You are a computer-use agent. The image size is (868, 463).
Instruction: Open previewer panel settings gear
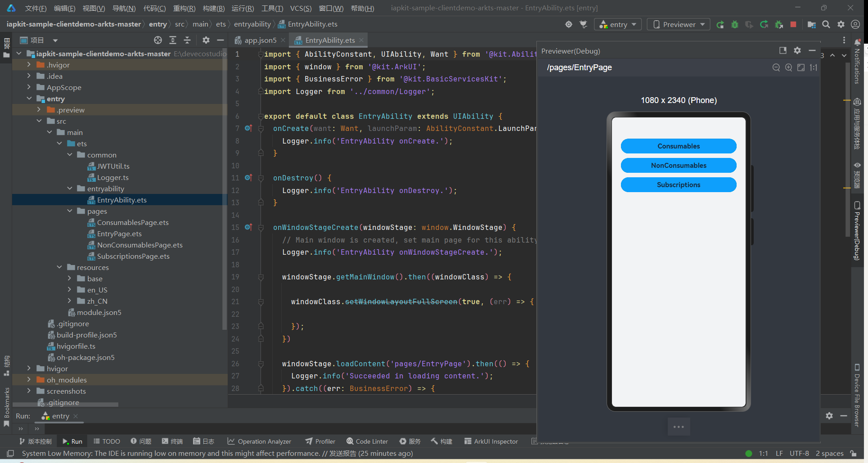(797, 51)
